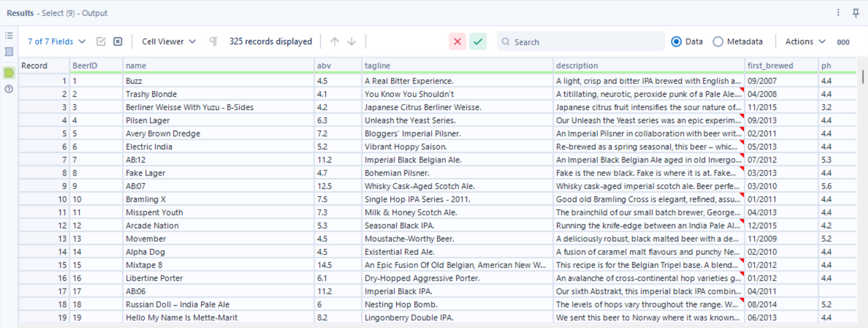This screenshot has height=328, width=868.
Task: Select the Data radio button
Action: click(676, 42)
